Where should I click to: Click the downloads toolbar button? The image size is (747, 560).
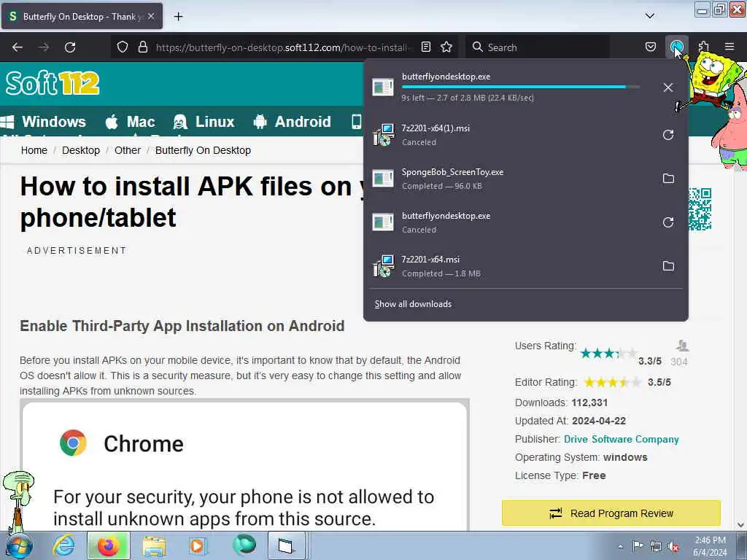[676, 47]
